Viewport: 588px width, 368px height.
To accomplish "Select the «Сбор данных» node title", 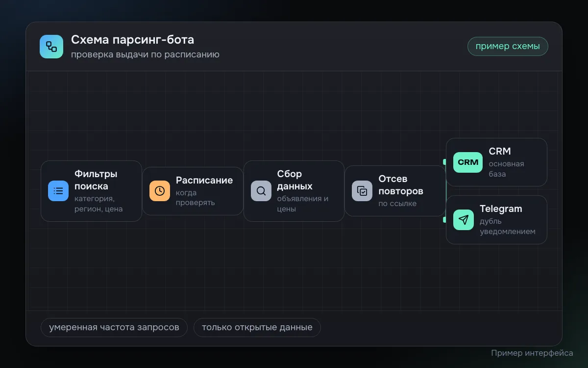I will pyautogui.click(x=295, y=180).
